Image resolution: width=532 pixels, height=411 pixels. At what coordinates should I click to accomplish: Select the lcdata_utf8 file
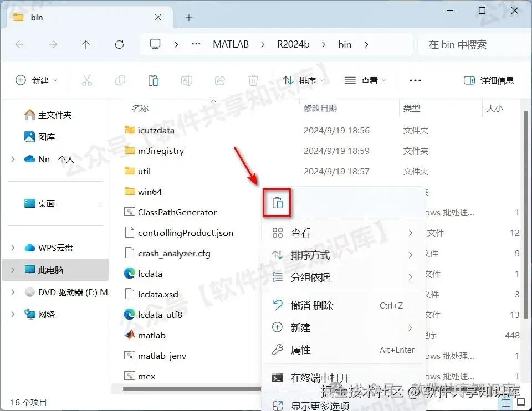154,315
